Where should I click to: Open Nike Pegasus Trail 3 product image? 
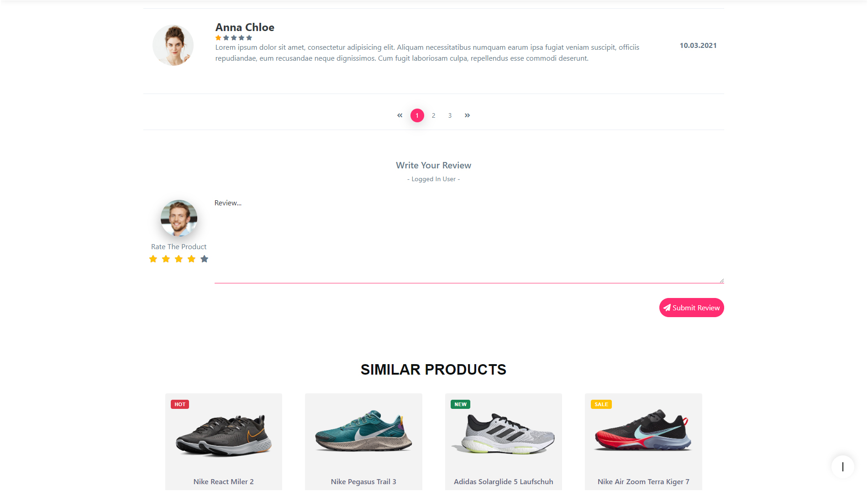coord(363,432)
